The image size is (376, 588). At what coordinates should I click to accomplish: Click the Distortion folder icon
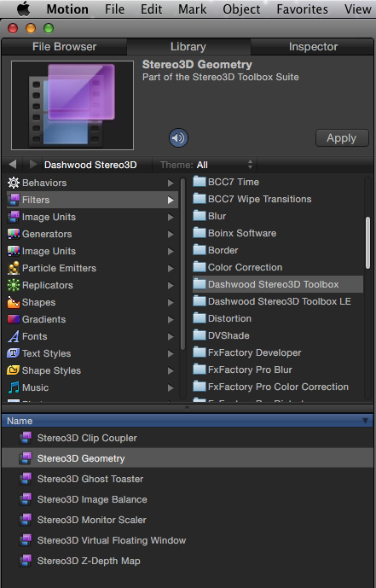[200, 318]
